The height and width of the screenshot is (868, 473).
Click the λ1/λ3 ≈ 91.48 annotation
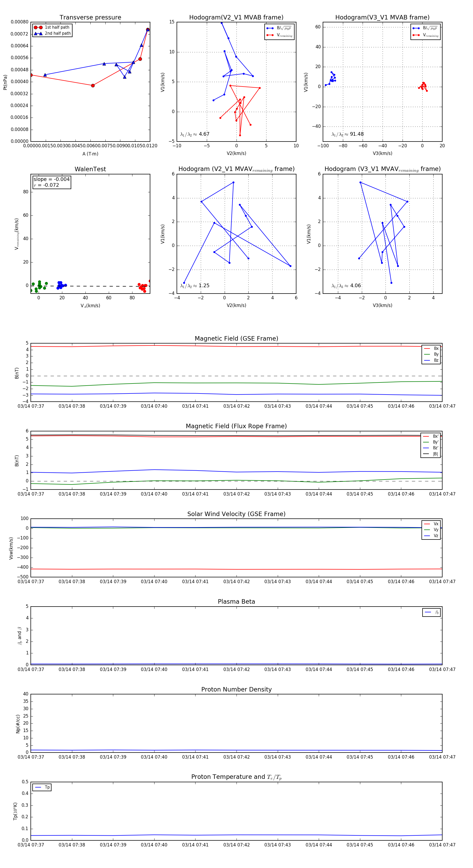(x=347, y=134)
